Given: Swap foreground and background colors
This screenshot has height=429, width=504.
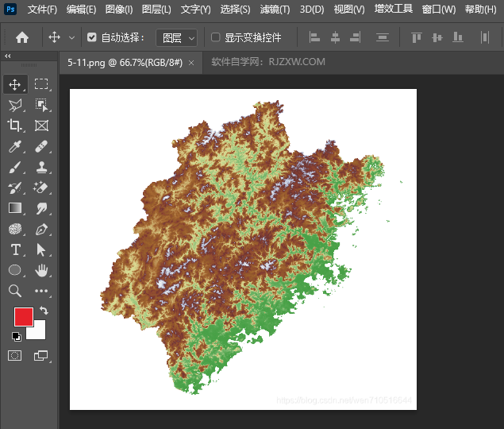Looking at the screenshot, I should coord(44,311).
